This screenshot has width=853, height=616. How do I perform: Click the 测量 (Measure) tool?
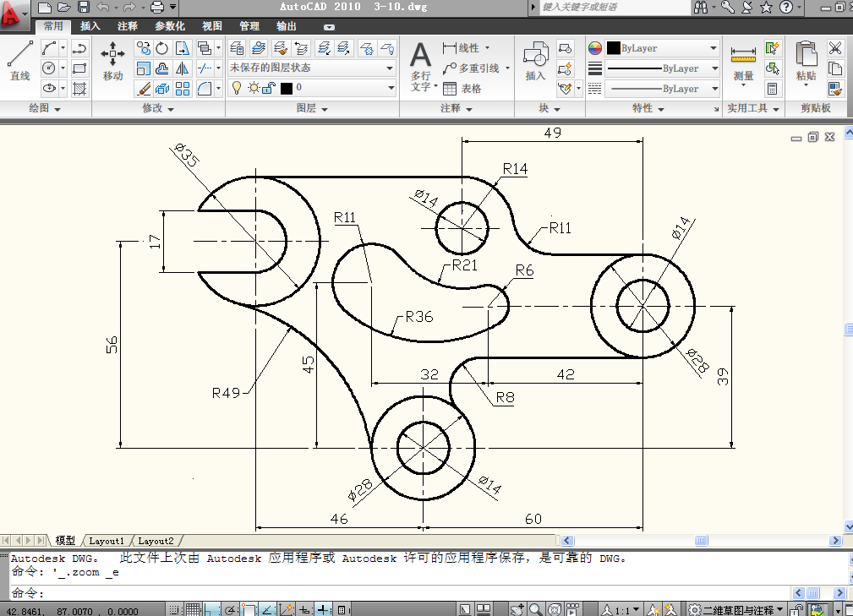[743, 62]
